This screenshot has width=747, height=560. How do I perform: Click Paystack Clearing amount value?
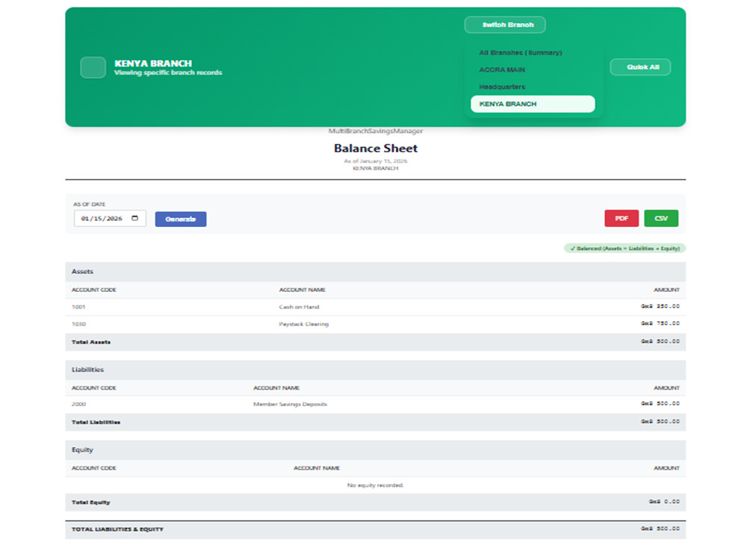pyautogui.click(x=660, y=323)
